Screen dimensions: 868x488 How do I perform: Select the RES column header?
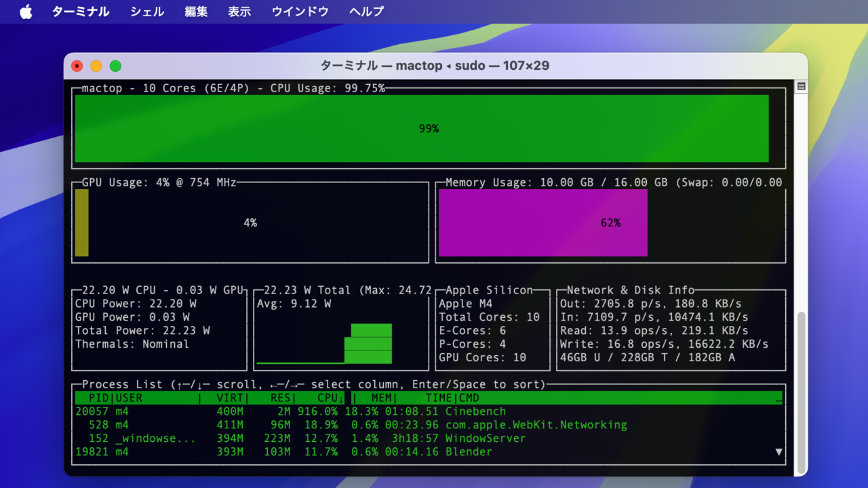pos(281,398)
